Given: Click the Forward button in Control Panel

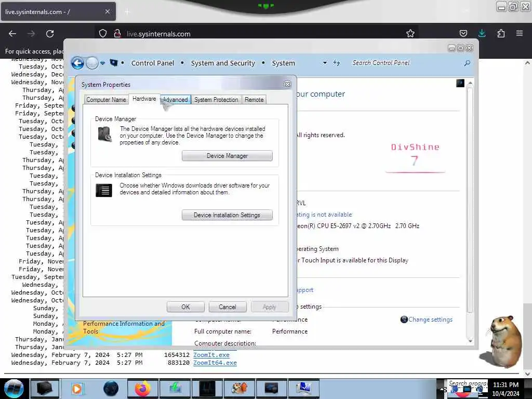Looking at the screenshot, I should pos(92,63).
